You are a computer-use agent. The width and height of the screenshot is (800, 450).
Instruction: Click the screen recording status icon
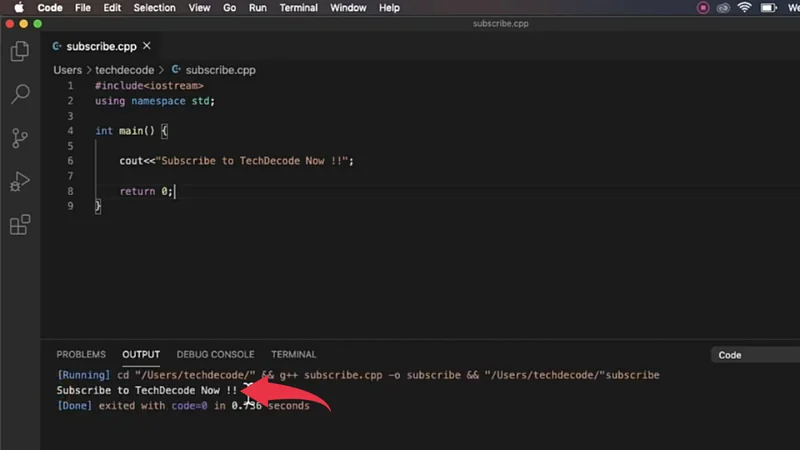click(x=704, y=8)
